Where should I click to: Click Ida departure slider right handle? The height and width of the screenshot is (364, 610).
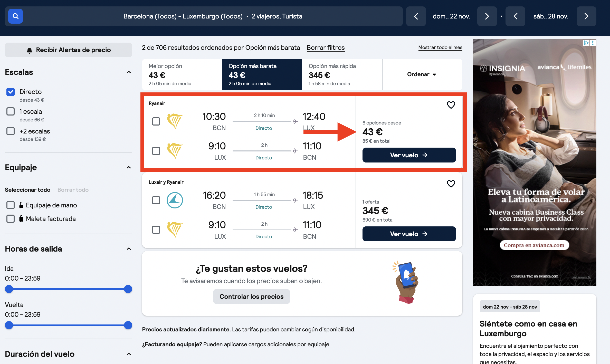click(128, 289)
